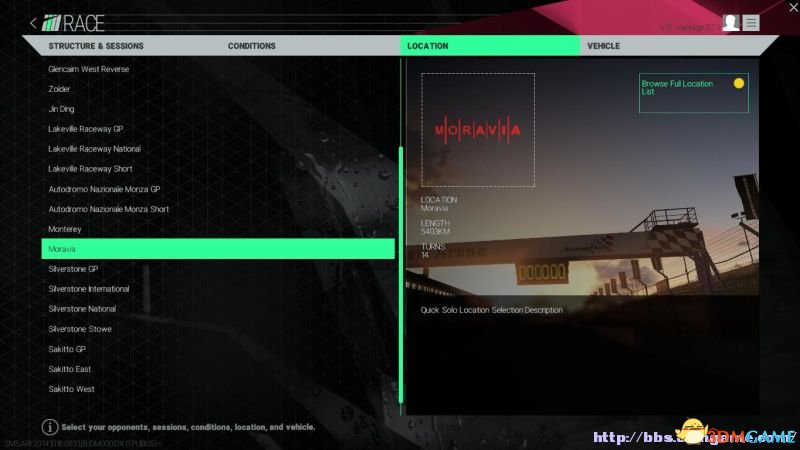Open the user profile icon
800x450 pixels.
[x=731, y=23]
